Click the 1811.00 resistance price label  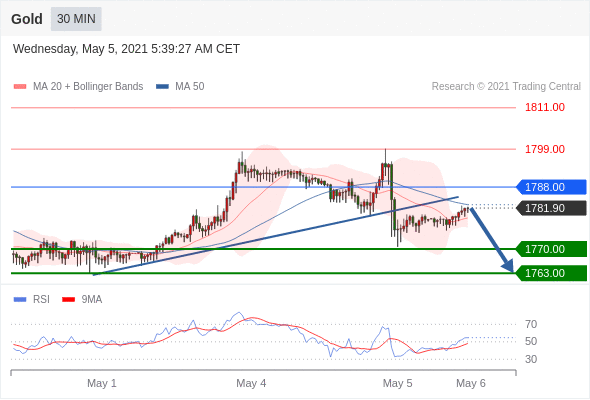pos(545,107)
